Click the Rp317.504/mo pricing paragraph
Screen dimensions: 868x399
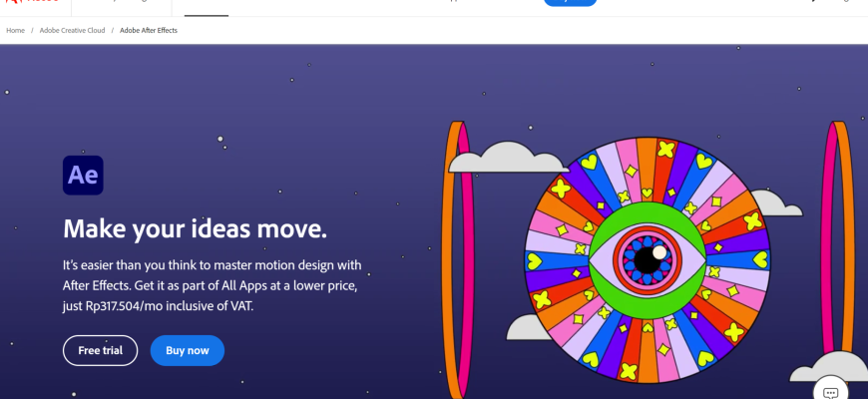[213, 285]
